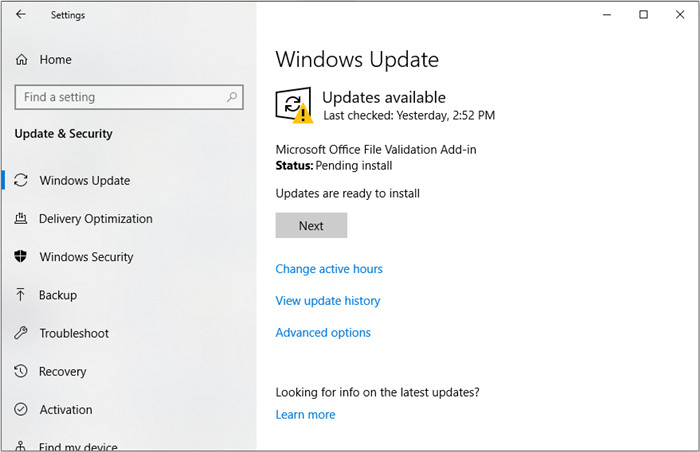Click Looking for info on latest updates text

[x=377, y=392]
